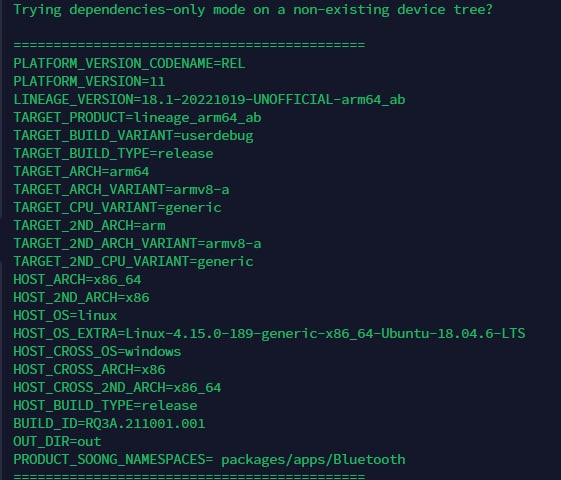Click the TARGET_2ND_ARCH=arm line
Viewport: 561px width, 480px height.
(89, 226)
